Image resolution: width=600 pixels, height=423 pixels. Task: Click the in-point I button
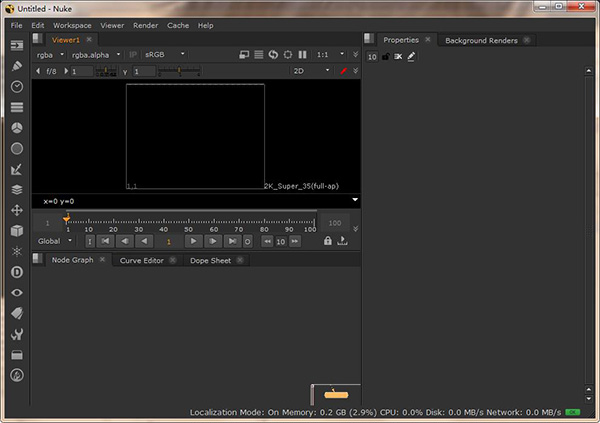click(90, 242)
